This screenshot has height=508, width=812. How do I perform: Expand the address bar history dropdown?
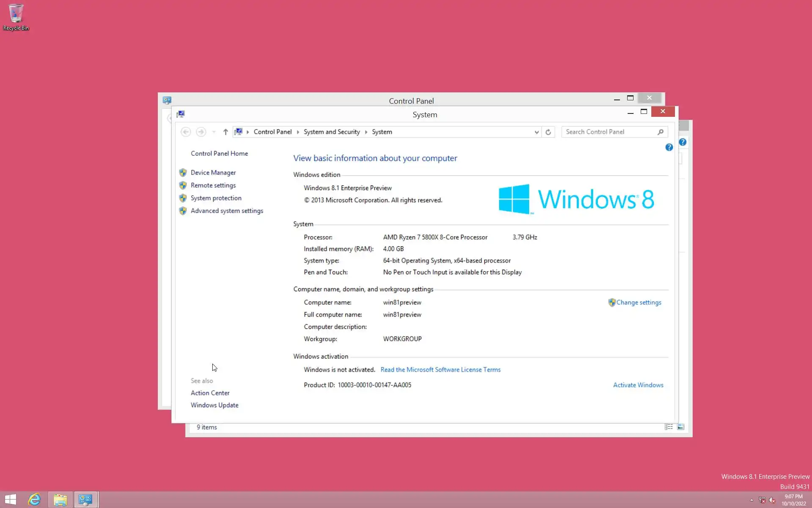tap(536, 132)
